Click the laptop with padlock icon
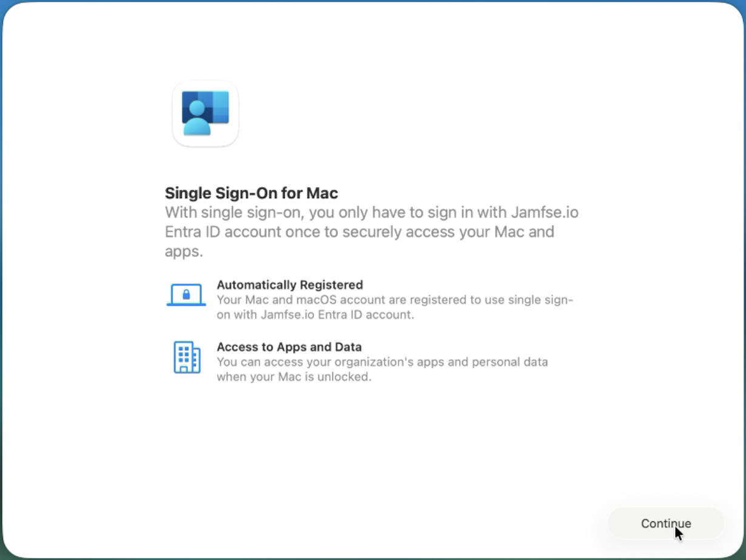This screenshot has height=560, width=746. click(186, 296)
